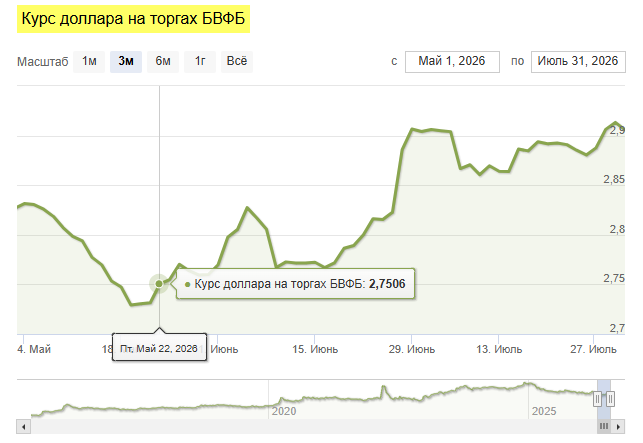
Task: Click the right scrollbar arrow
Action: point(618,427)
